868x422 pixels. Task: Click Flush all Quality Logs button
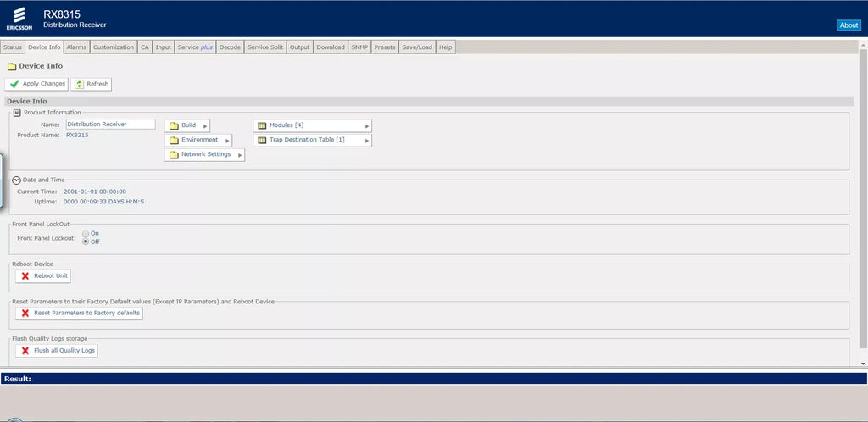click(x=57, y=351)
